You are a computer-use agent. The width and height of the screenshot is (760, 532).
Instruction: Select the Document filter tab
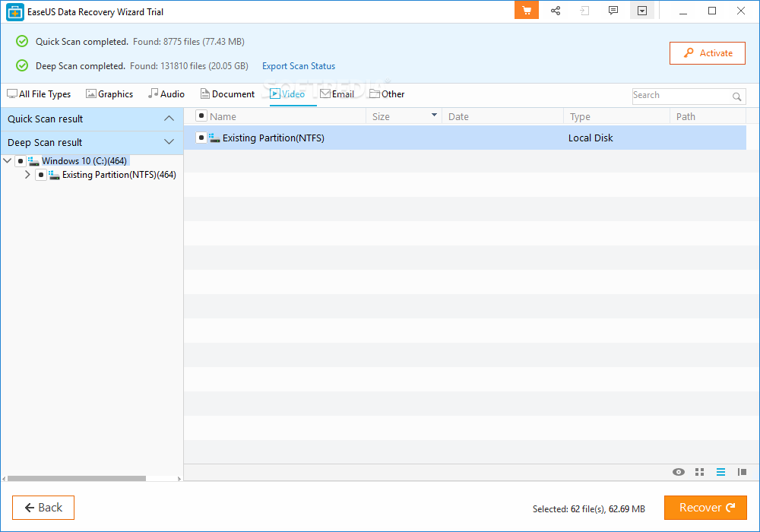click(x=227, y=94)
